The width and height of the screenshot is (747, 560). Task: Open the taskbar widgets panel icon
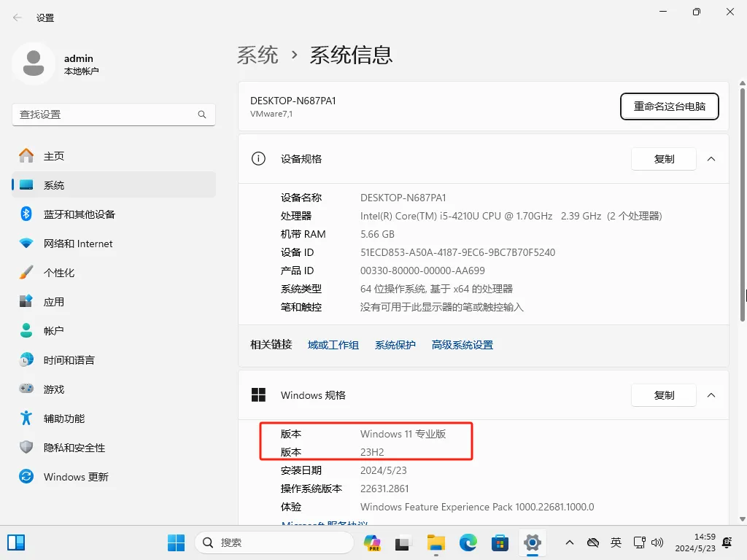16,542
